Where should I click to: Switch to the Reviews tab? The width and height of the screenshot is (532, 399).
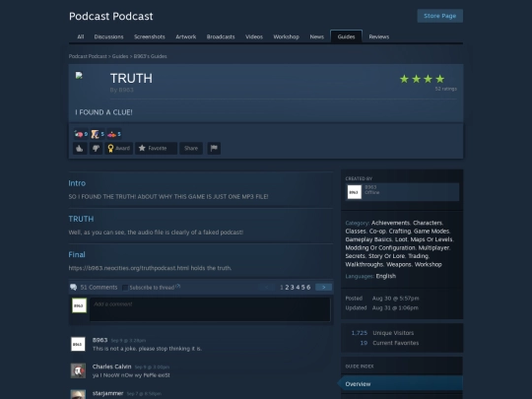coord(379,36)
